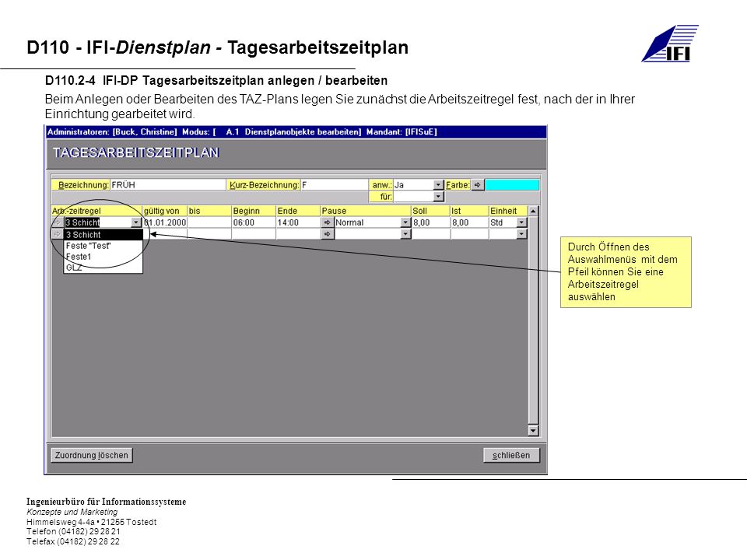Click the Ende cell showing 14:00
This screenshot has width=747, height=560.
[x=298, y=222]
